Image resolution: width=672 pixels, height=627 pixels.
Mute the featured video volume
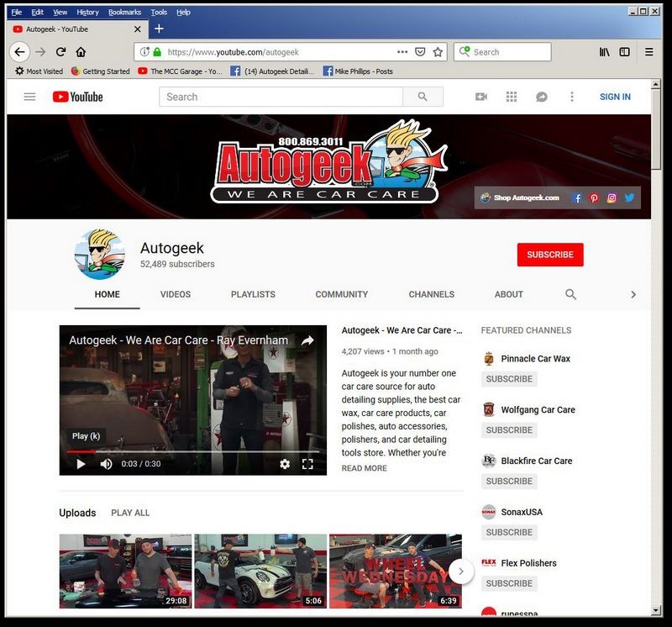[106, 464]
